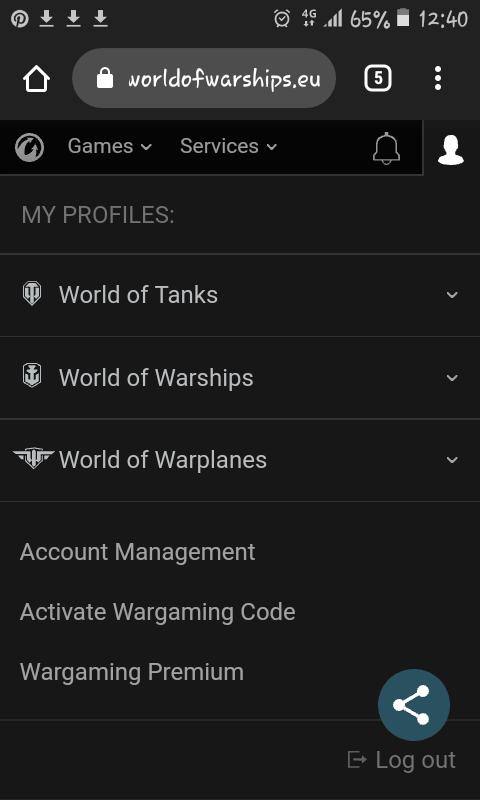This screenshot has width=480, height=800.
Task: Tap the Wargaming logo icon
Action: pos(29,147)
